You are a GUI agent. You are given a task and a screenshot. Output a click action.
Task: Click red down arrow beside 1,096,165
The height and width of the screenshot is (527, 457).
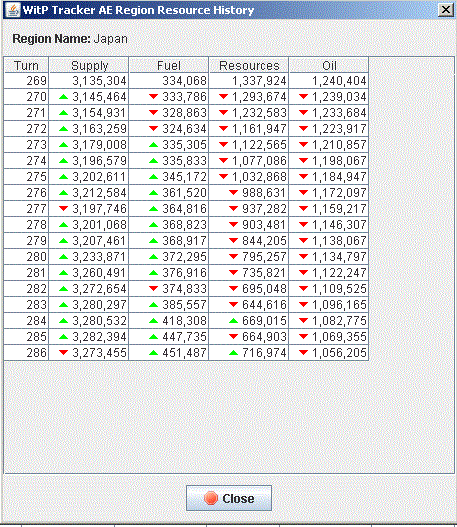(x=303, y=305)
